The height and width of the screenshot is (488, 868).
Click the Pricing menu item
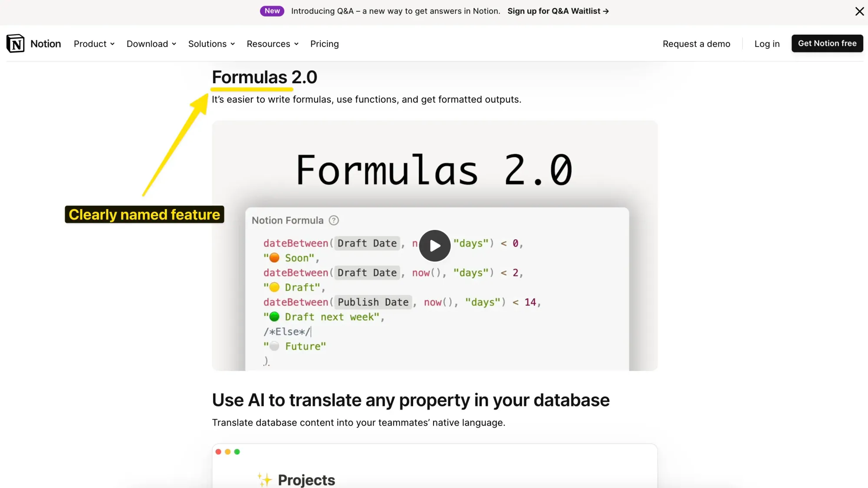point(324,43)
